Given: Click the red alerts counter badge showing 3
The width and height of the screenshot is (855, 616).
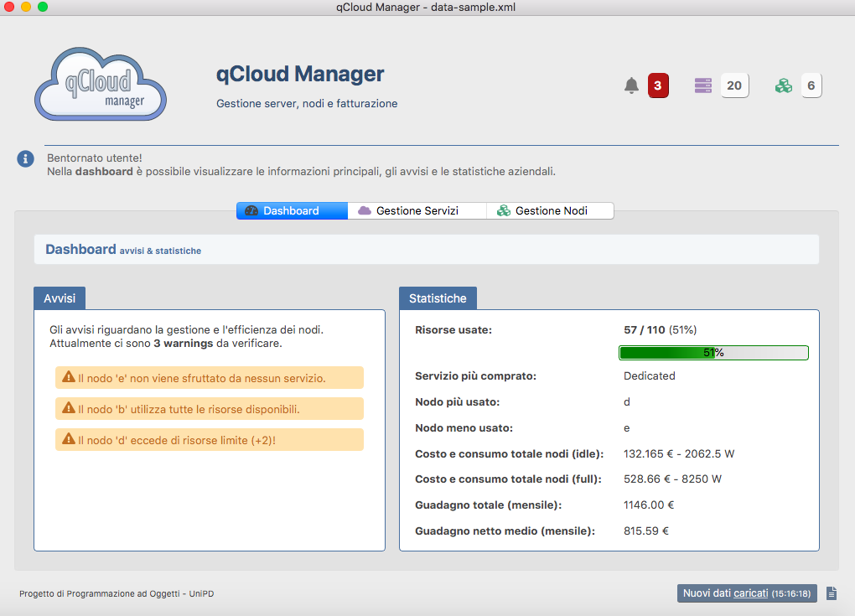Looking at the screenshot, I should (658, 85).
